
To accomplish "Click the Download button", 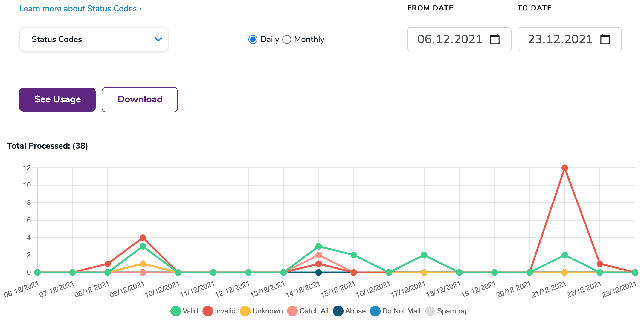I will [140, 100].
